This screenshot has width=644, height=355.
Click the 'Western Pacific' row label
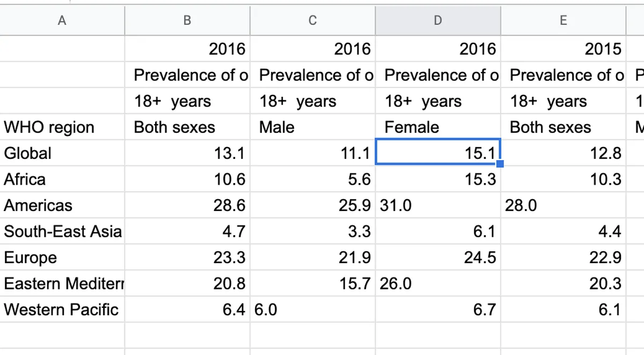[62, 310]
